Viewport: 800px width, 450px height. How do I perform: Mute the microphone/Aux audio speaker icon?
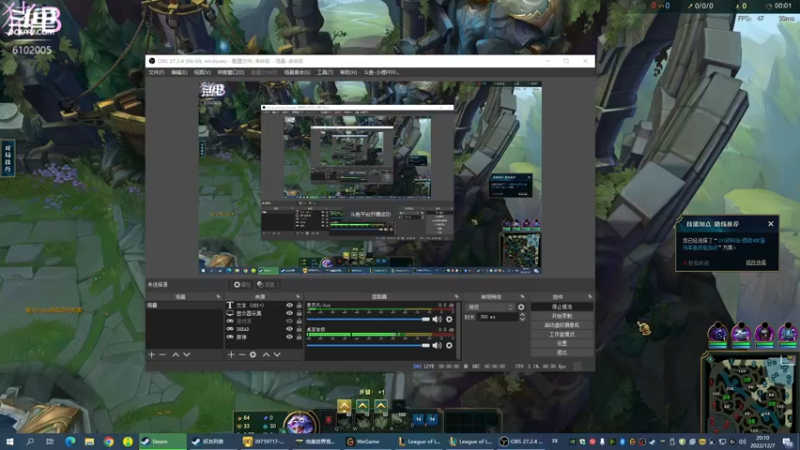pyautogui.click(x=437, y=319)
